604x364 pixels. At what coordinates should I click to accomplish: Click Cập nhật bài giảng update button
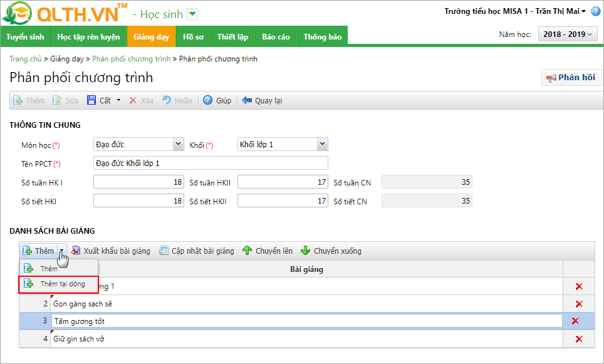197,251
